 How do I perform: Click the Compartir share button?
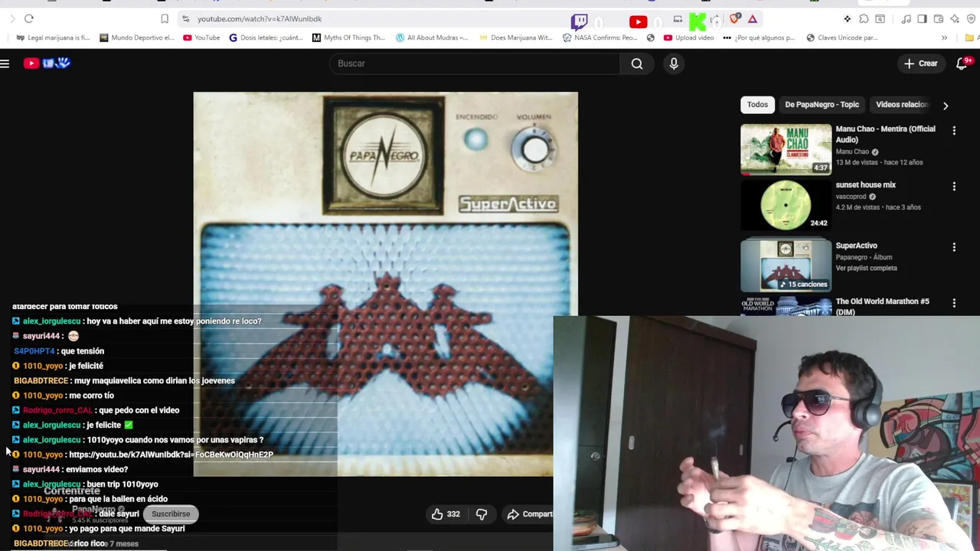tap(528, 514)
